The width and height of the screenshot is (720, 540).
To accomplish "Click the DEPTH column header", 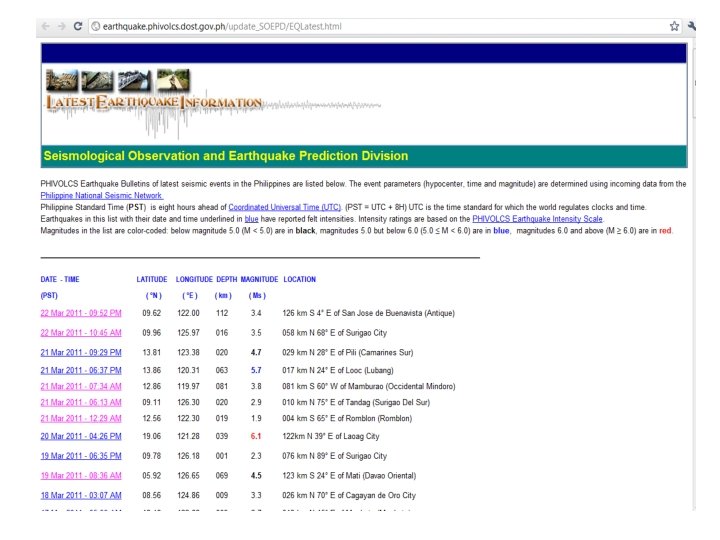I will 227,279.
